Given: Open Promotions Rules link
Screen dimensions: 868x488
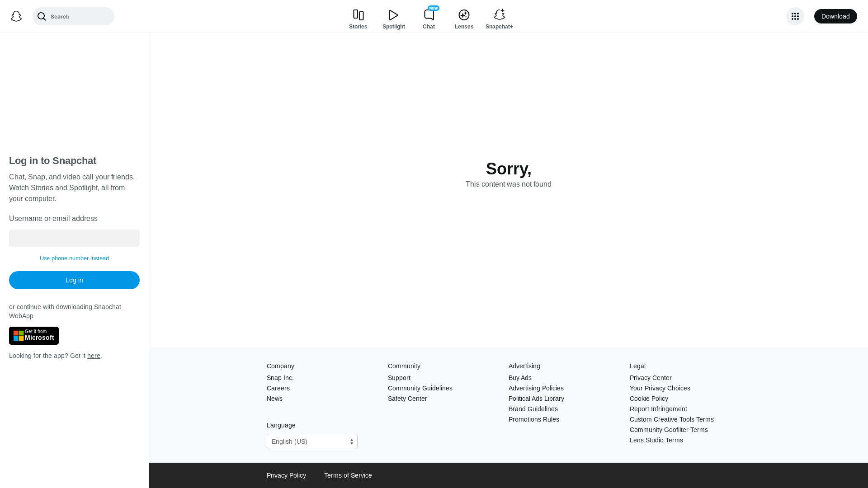Looking at the screenshot, I should point(534,419).
